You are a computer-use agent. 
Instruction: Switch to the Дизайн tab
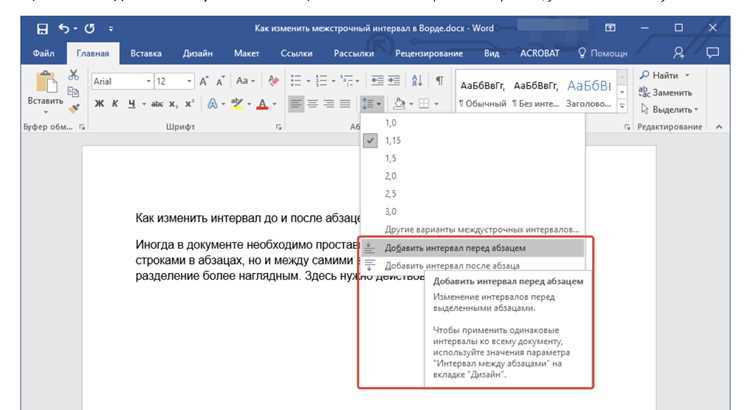[x=198, y=53]
